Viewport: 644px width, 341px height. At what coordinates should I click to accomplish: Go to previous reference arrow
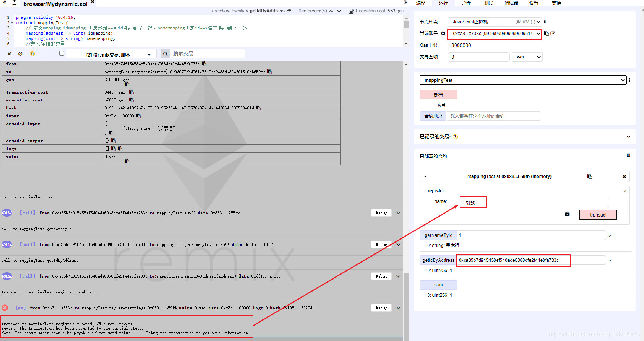point(331,11)
